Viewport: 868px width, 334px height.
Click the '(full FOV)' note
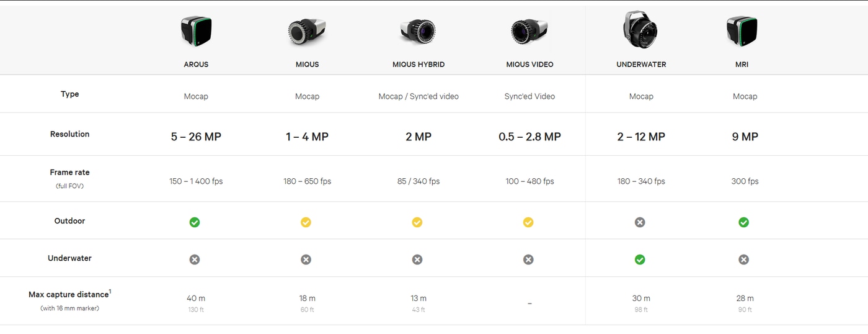point(70,186)
